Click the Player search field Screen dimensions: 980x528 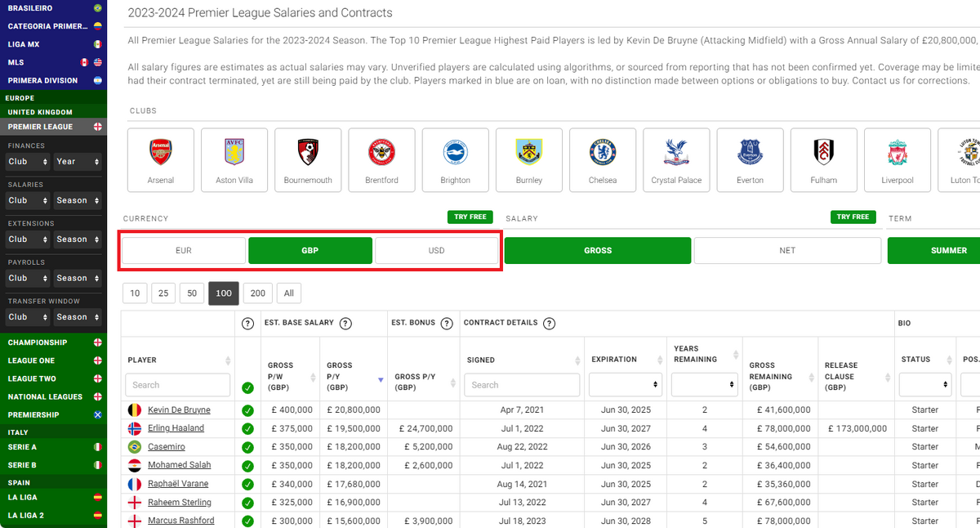pos(177,385)
